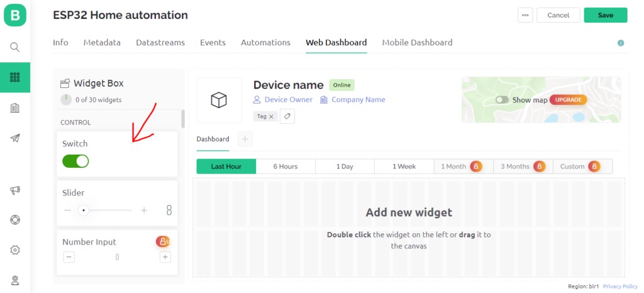Select the Templates grid icon in sidebar
Viewport: 644px width, 293px height.
(x=15, y=77)
